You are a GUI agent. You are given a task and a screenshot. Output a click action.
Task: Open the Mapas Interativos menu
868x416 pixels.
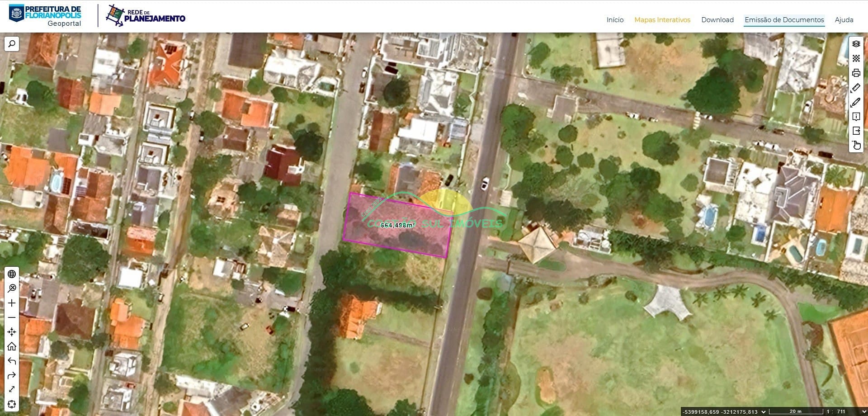click(662, 20)
